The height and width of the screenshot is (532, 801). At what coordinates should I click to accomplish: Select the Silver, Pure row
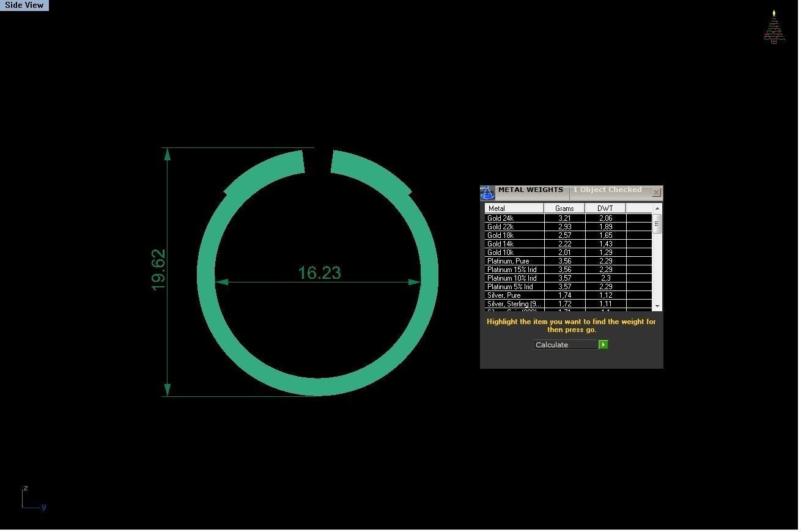pyautogui.click(x=569, y=295)
